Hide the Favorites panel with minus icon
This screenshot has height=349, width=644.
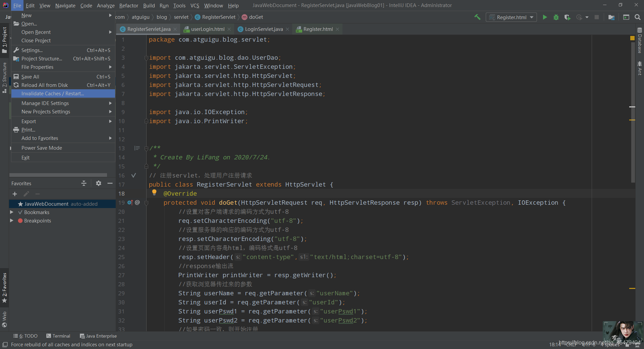110,183
